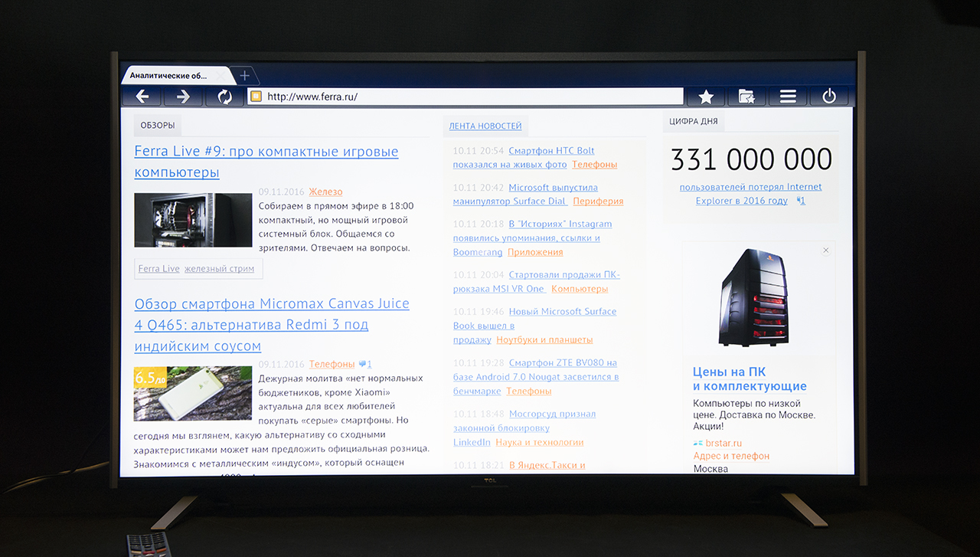Click the PC tower advertisement image

click(755, 299)
